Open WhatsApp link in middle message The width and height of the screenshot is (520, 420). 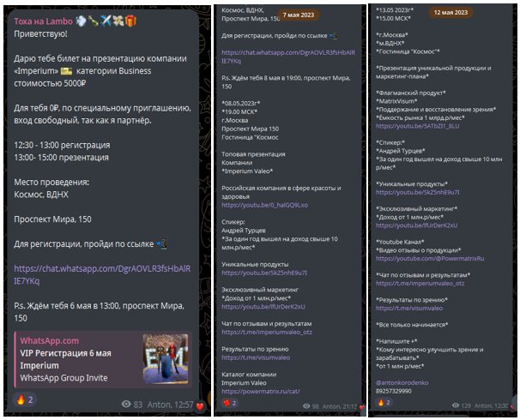coord(288,57)
